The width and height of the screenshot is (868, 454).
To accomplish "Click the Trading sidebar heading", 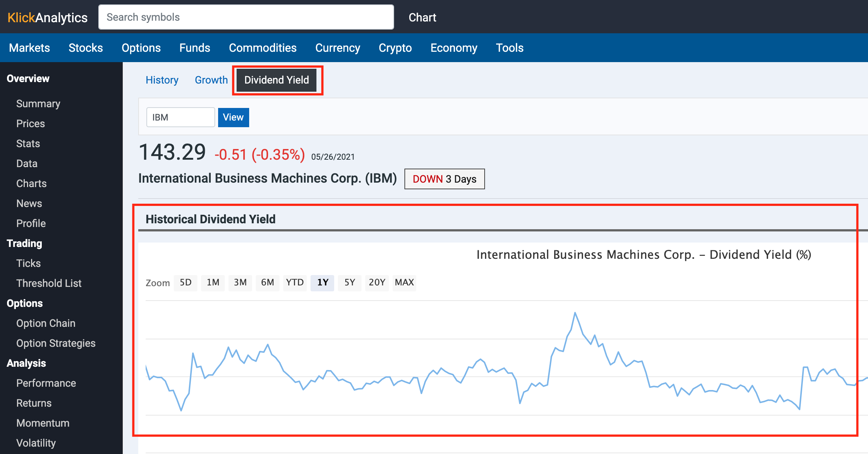I will tap(24, 243).
